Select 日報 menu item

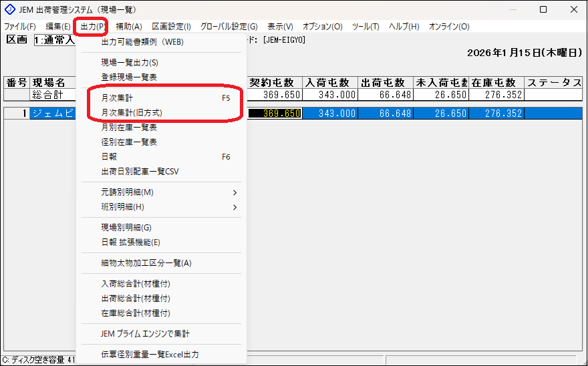click(x=109, y=156)
